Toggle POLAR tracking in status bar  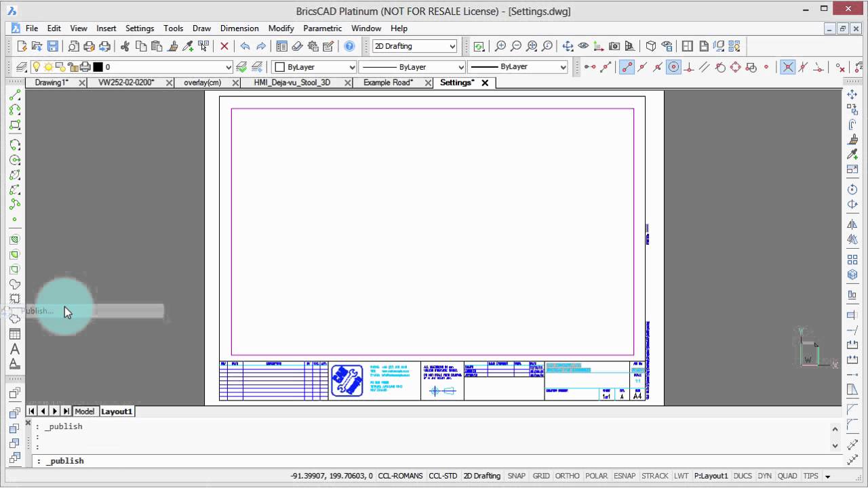click(x=596, y=476)
